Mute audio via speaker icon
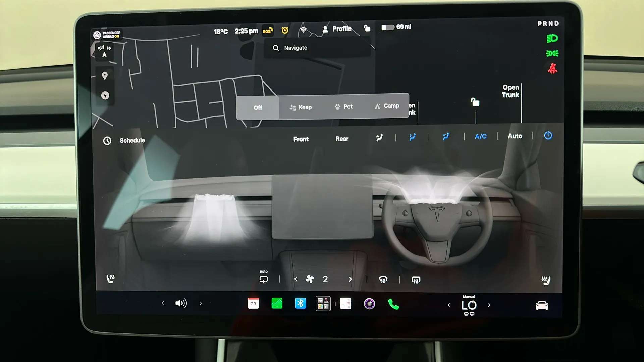Screen dimensions: 644x362 click(181, 303)
